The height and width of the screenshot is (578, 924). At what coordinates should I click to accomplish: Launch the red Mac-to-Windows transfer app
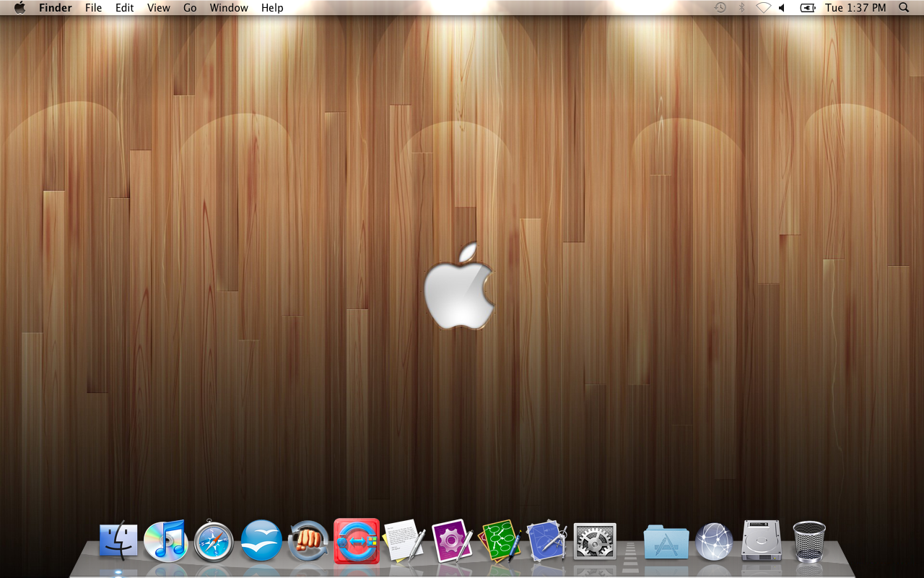tap(357, 541)
